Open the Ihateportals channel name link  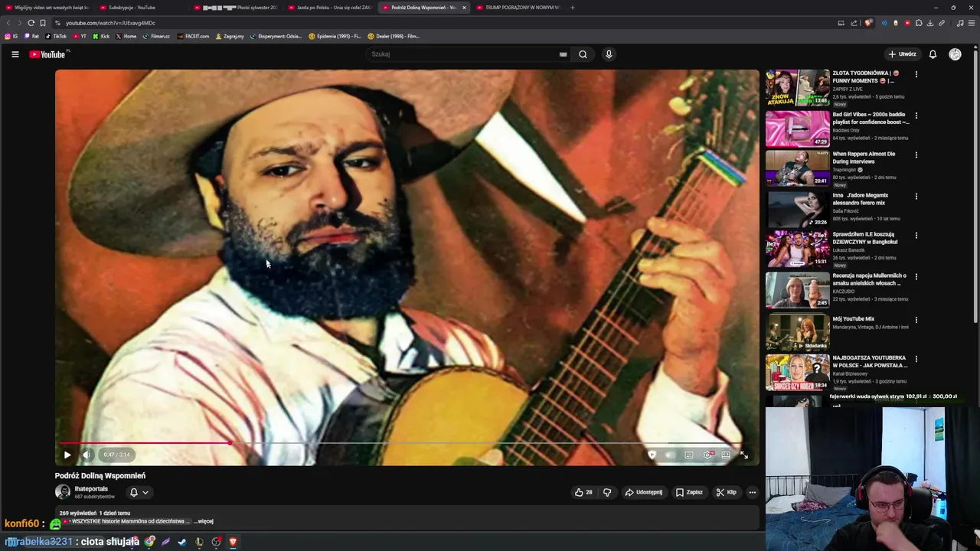click(x=91, y=488)
